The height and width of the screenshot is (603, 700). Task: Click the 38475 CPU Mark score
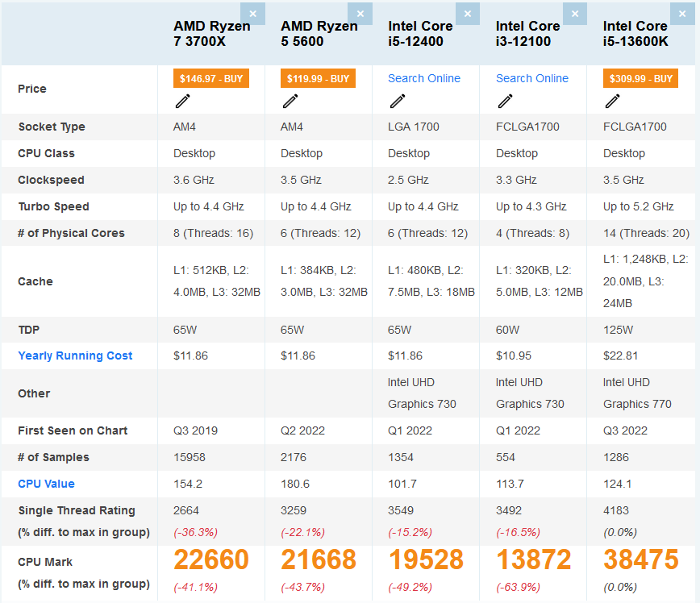pos(640,559)
